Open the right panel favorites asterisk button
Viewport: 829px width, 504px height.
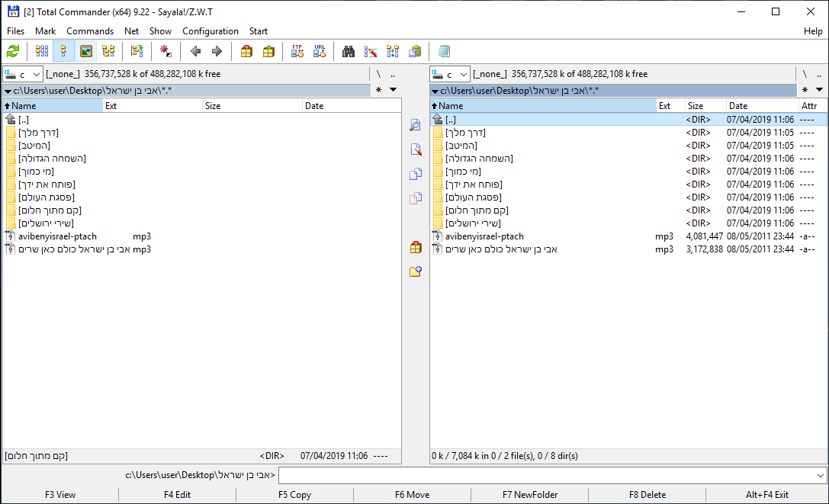click(805, 90)
